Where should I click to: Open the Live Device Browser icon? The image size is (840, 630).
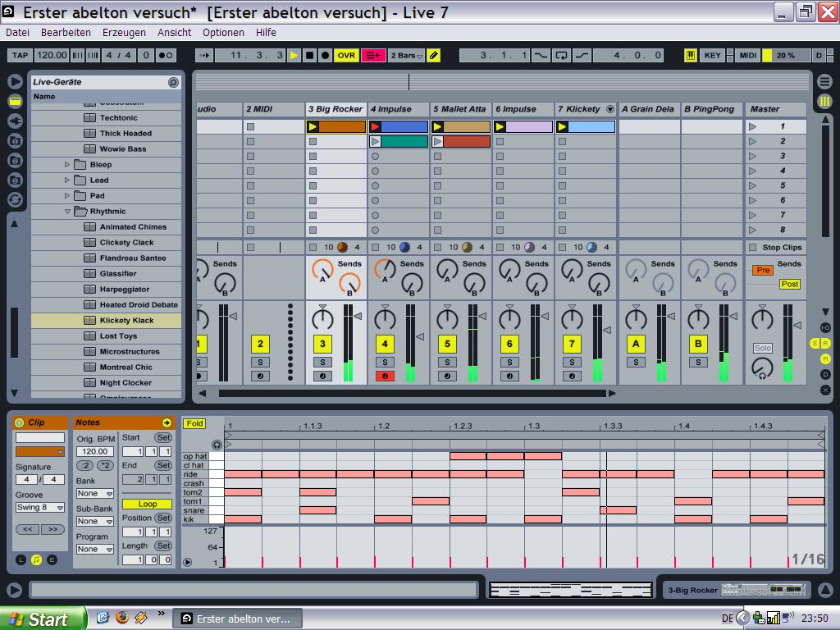15,101
